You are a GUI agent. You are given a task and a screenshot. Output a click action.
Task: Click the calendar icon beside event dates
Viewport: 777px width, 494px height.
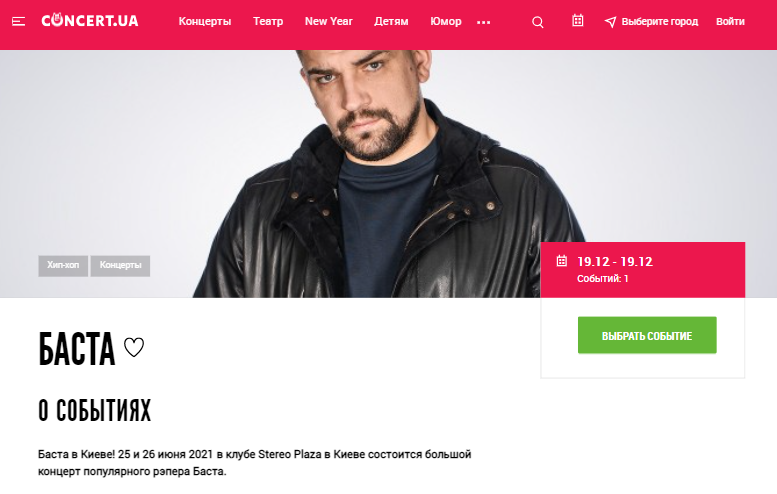pyautogui.click(x=561, y=261)
